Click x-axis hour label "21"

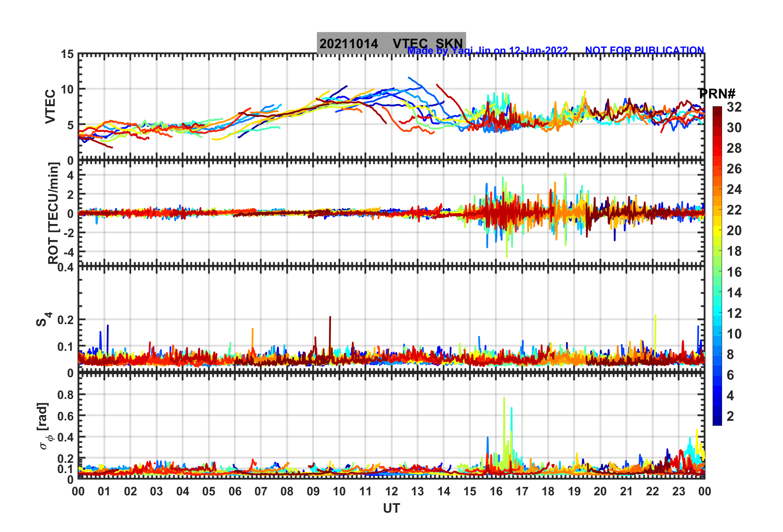[x=627, y=491]
